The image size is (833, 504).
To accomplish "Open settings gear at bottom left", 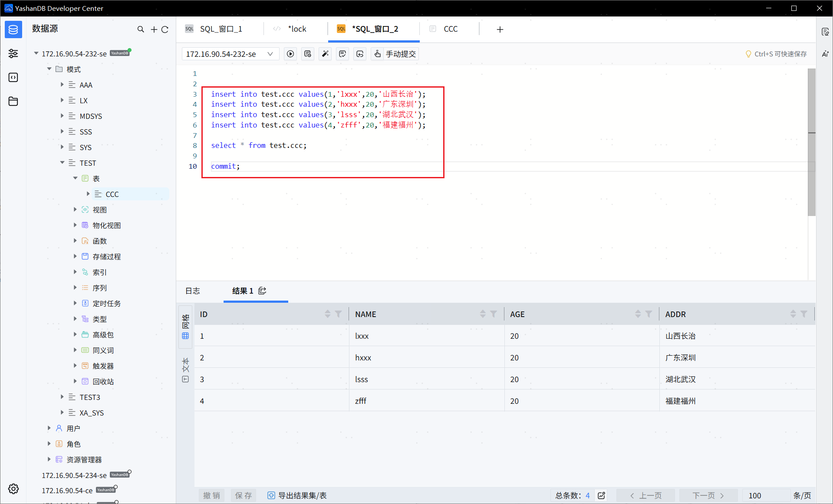I will pyautogui.click(x=13, y=489).
